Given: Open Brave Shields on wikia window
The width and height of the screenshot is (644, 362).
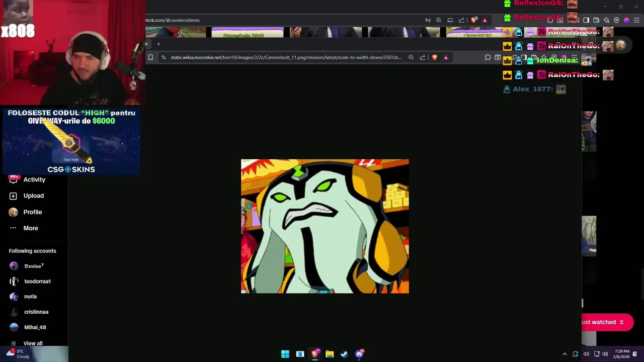Looking at the screenshot, I should click(435, 57).
